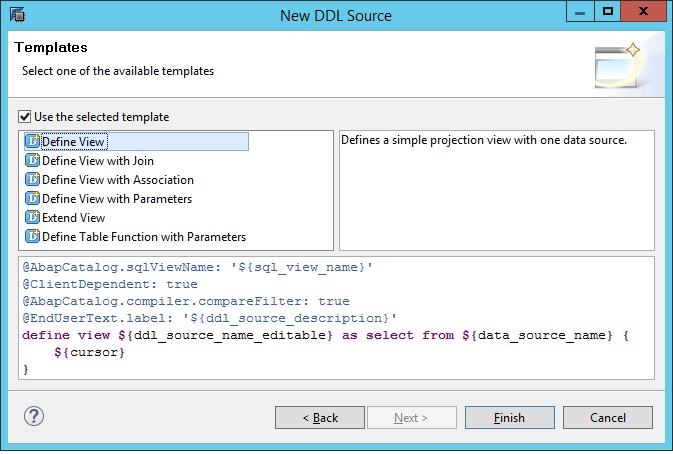The height and width of the screenshot is (454, 673).
Task: Click the Define Table Function with Parameters icon
Action: [32, 236]
